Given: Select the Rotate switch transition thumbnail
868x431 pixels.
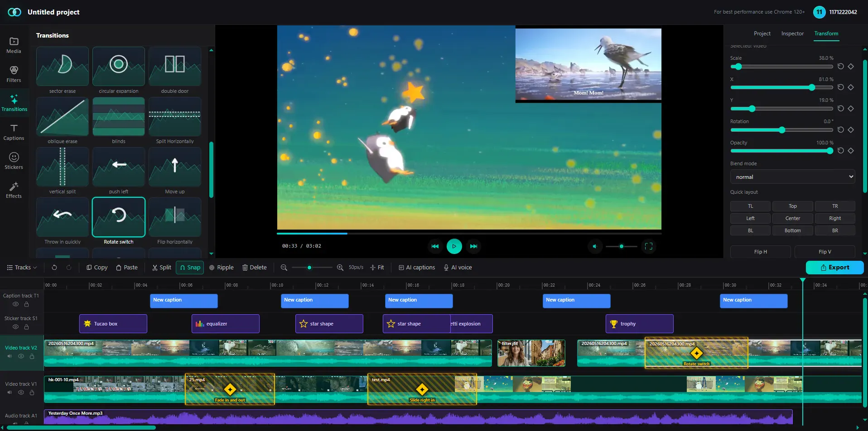Looking at the screenshot, I should [119, 217].
